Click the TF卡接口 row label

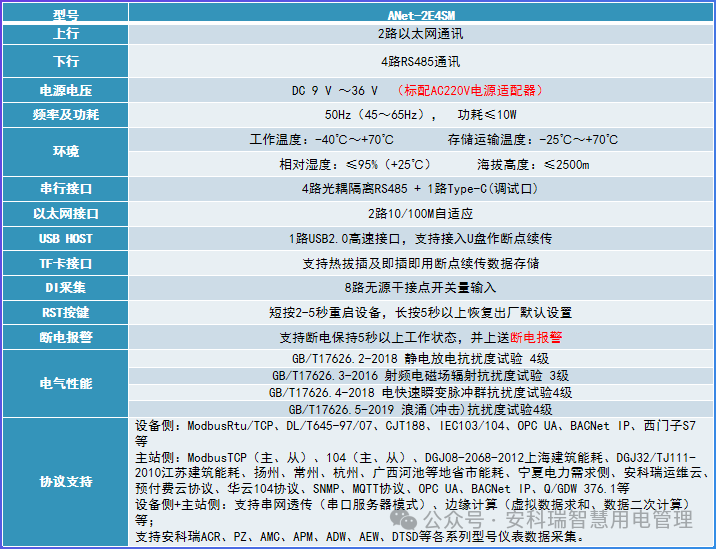point(65,263)
